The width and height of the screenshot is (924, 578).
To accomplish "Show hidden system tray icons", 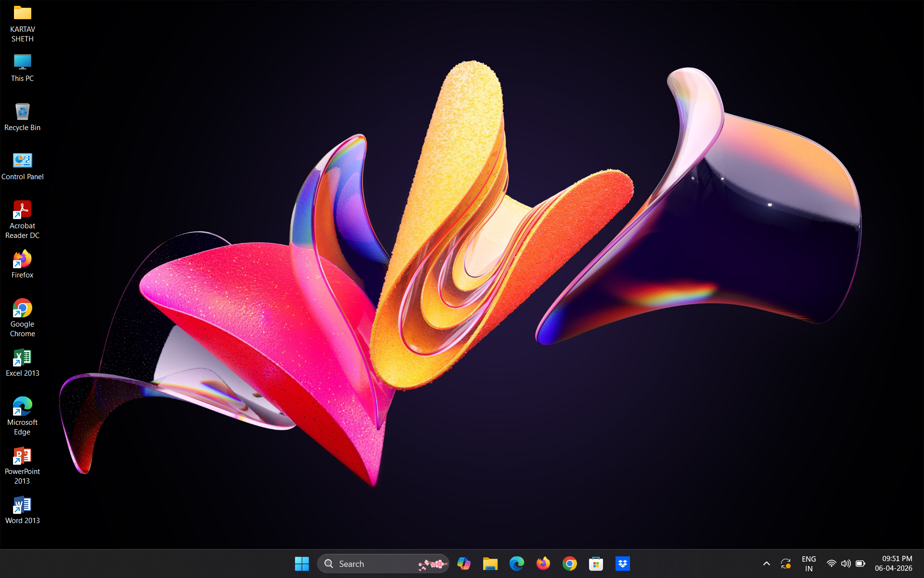I will pos(767,564).
